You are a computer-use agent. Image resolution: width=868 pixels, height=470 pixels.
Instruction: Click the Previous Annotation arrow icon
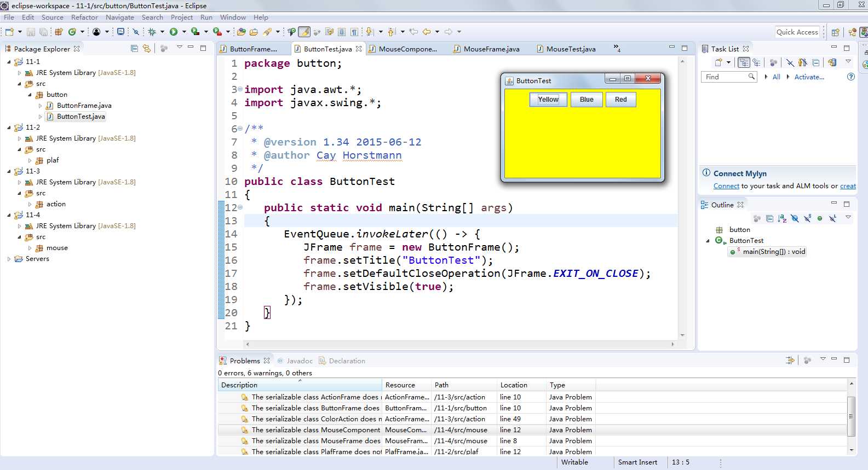[391, 32]
